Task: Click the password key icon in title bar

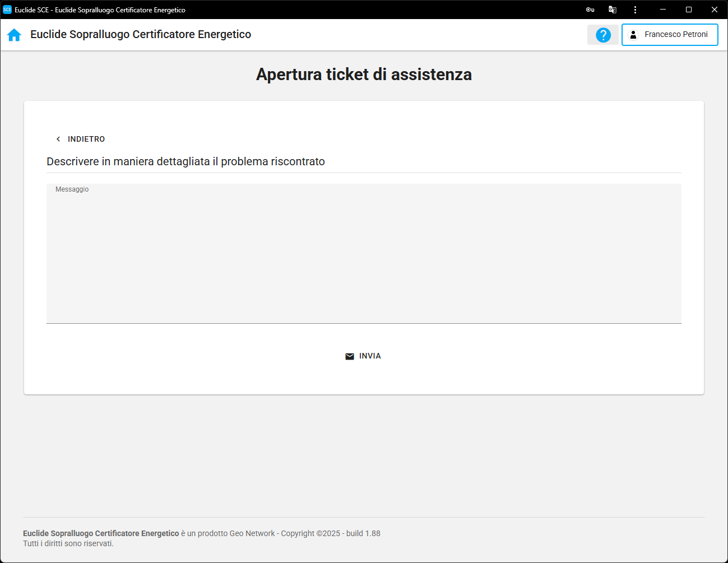Action: (590, 10)
